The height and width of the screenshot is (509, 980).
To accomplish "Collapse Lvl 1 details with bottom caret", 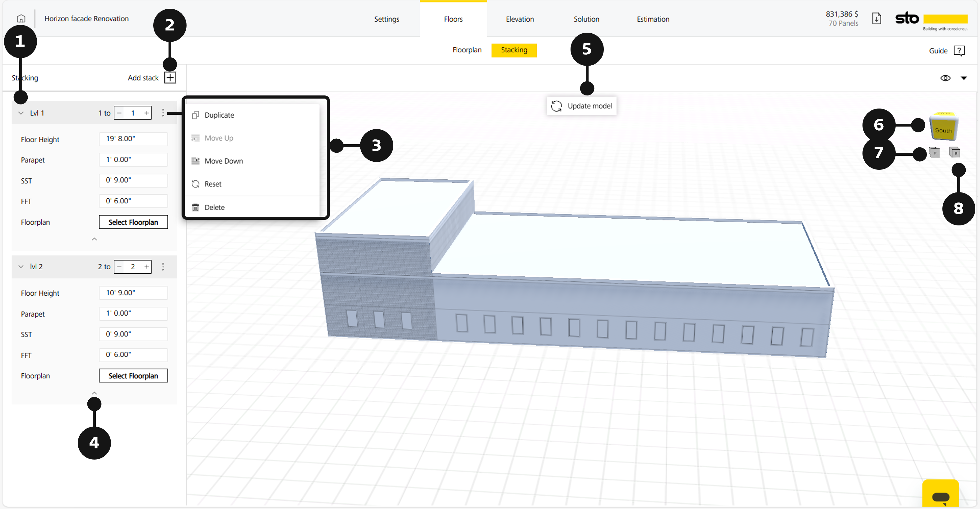I will 94,239.
